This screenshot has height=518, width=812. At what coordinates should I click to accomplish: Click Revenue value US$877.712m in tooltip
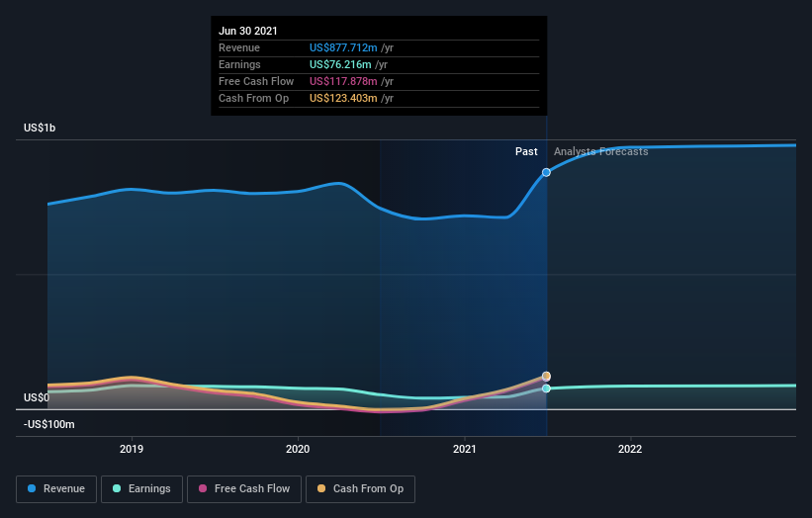pos(343,47)
